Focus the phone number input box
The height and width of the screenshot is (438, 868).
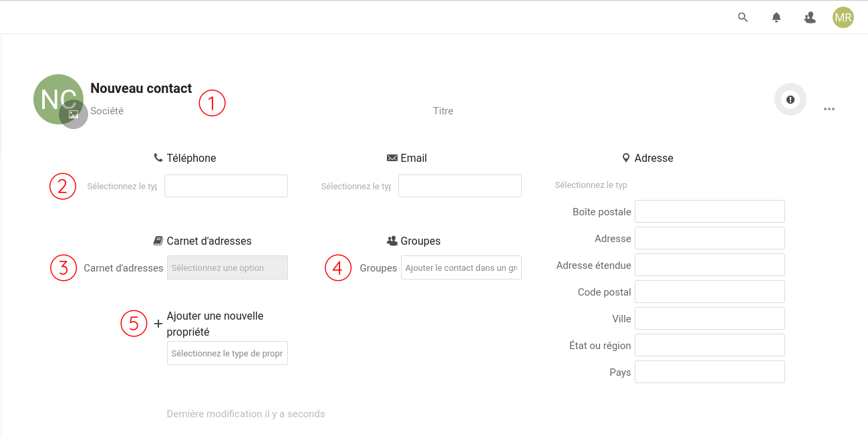click(x=226, y=186)
